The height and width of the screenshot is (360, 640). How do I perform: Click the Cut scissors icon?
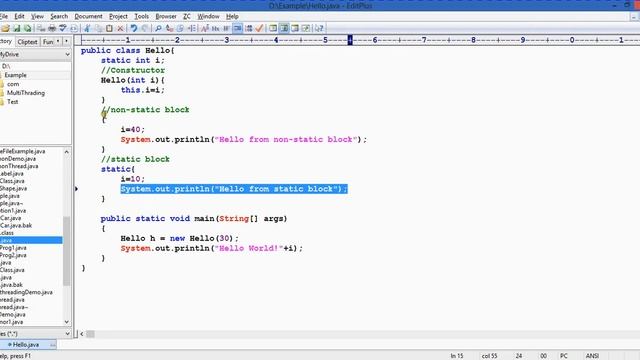pyautogui.click(x=87, y=28)
